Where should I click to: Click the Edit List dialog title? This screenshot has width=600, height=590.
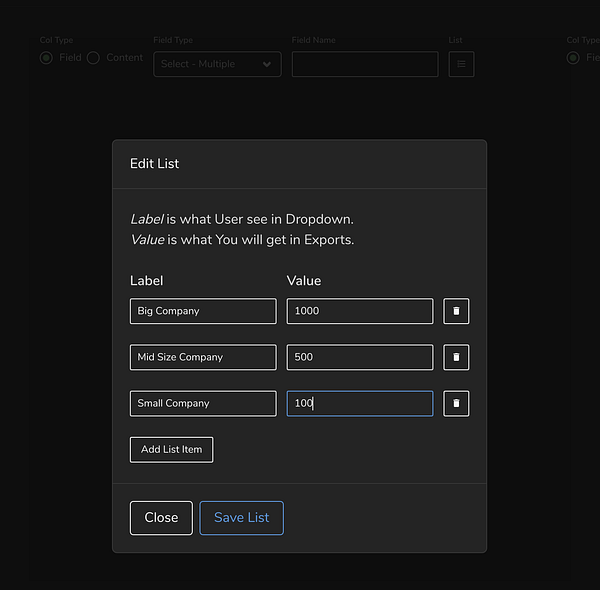tap(155, 163)
